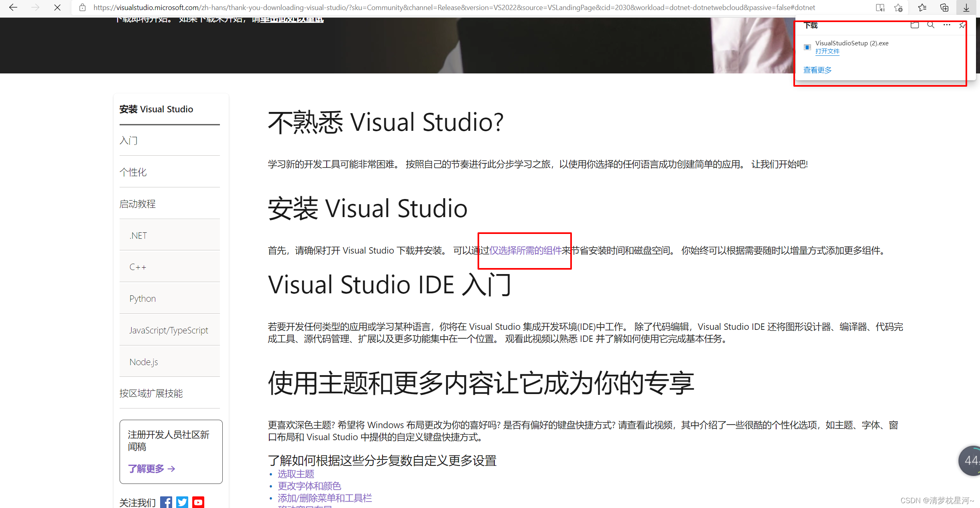
Task: Click the 不熟悉 Visual Studio? heading
Action: pos(386,122)
